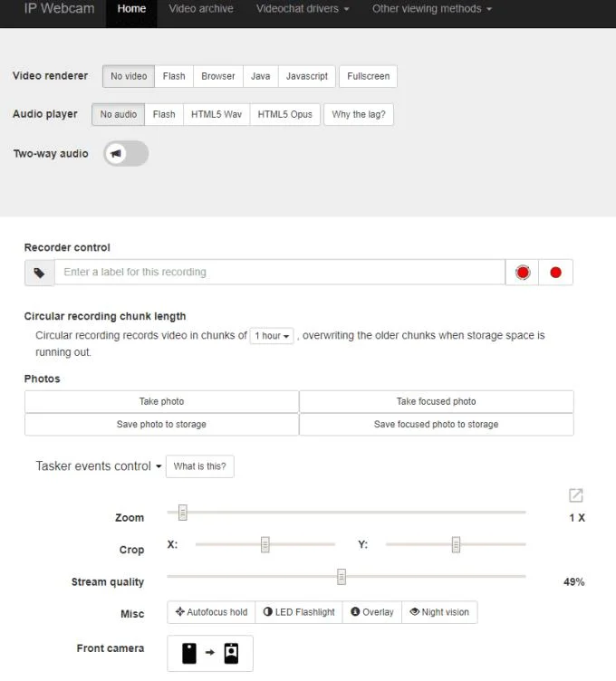Focus the recording label input field
The height and width of the screenshot is (681, 616).
[x=280, y=272]
